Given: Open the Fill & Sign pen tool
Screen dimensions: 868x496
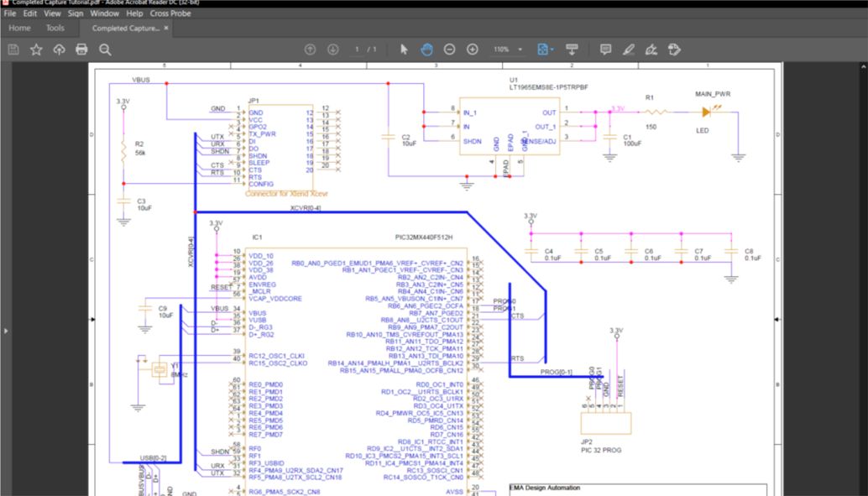Looking at the screenshot, I should [x=628, y=50].
